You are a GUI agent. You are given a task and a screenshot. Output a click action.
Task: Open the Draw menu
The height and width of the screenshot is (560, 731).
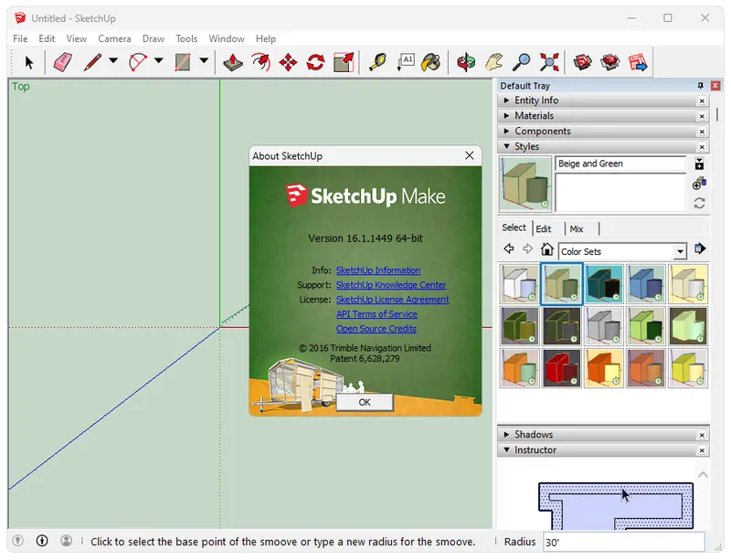pyautogui.click(x=154, y=38)
